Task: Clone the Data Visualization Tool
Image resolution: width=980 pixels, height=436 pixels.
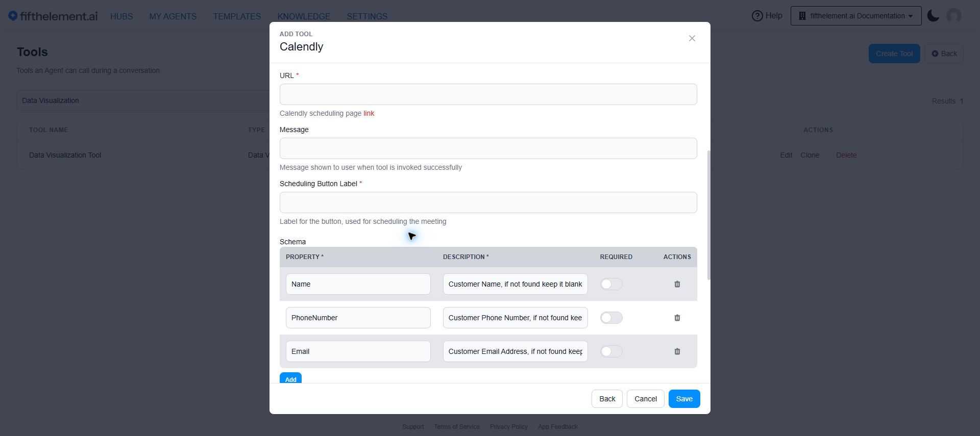Action: tap(810, 155)
